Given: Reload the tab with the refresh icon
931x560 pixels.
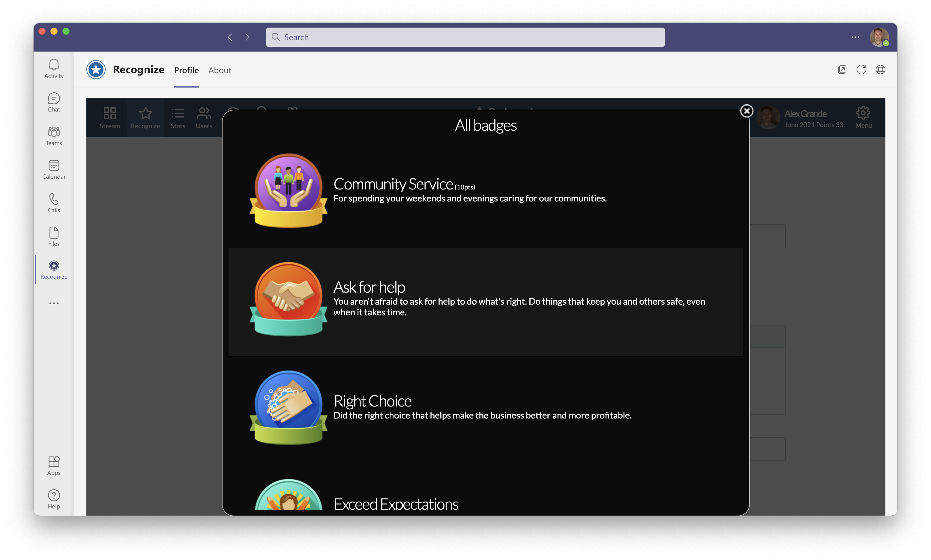Looking at the screenshot, I should click(861, 70).
